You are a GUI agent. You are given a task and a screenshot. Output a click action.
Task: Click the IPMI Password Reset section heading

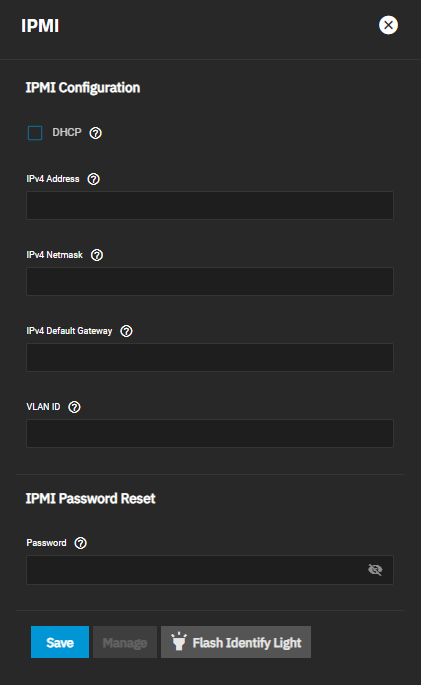click(x=90, y=498)
